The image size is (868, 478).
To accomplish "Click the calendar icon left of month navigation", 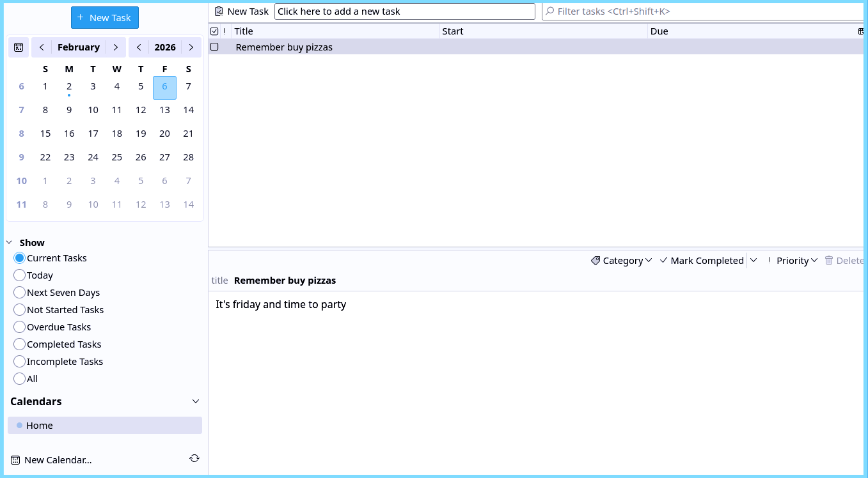I will coord(18,47).
